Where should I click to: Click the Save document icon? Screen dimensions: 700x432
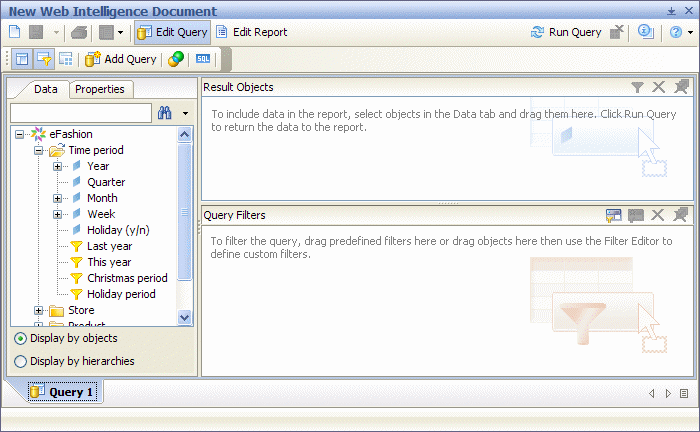pyautogui.click(x=36, y=32)
